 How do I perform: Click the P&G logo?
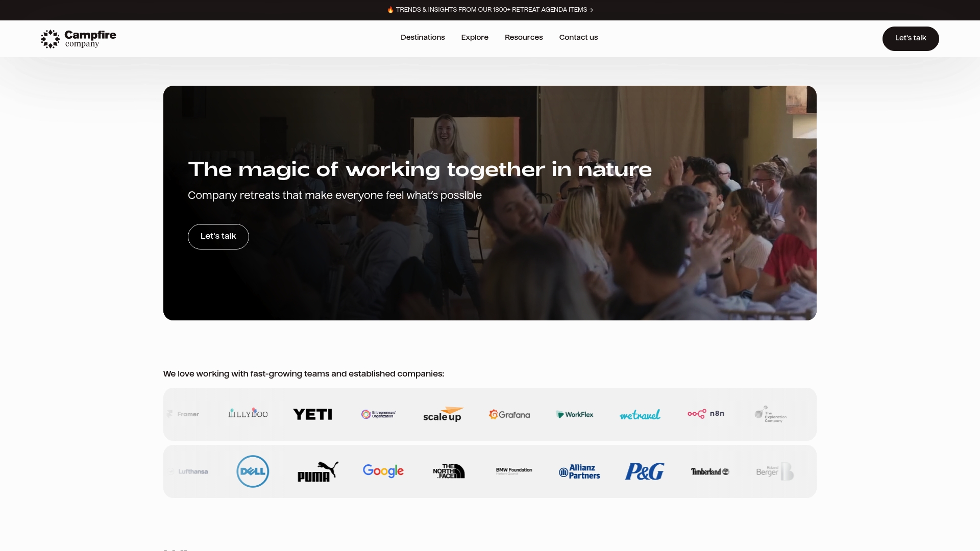click(645, 471)
